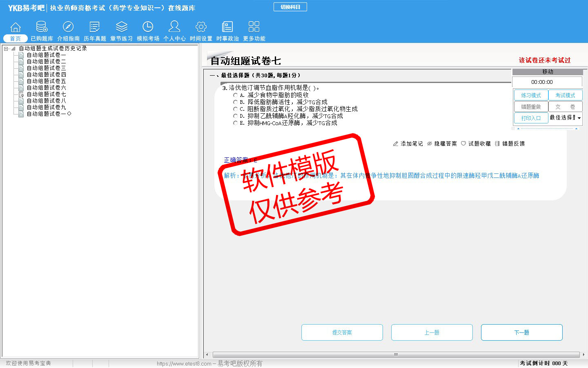
Task: Open the 章节练习 chapter practice icon
Action: pos(121,27)
